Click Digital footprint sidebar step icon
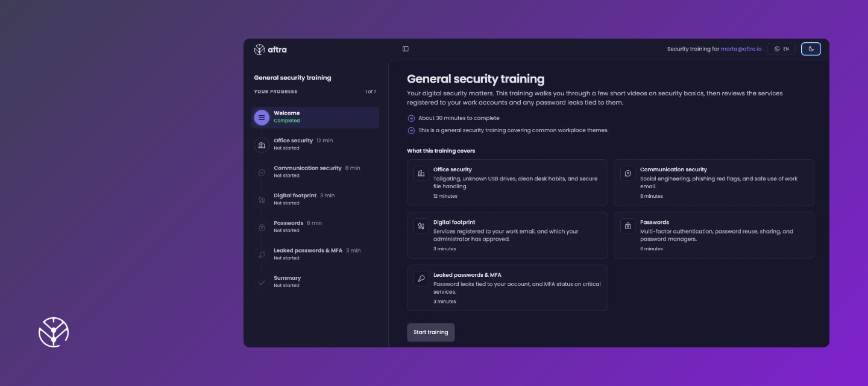The image size is (868, 386). [x=262, y=200]
